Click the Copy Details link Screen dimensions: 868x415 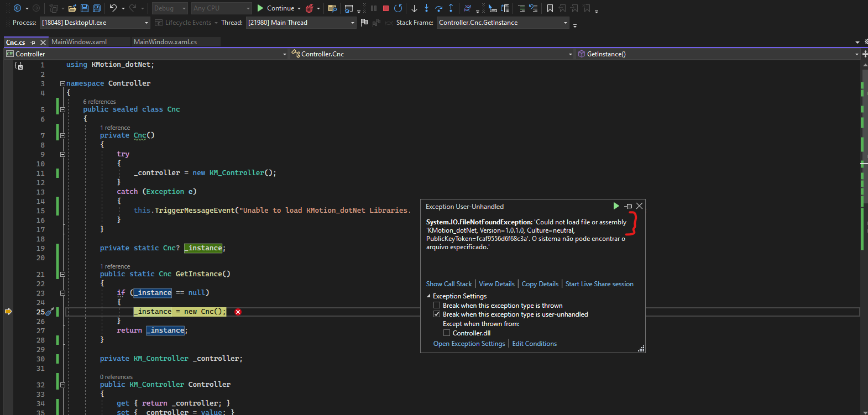tap(540, 284)
